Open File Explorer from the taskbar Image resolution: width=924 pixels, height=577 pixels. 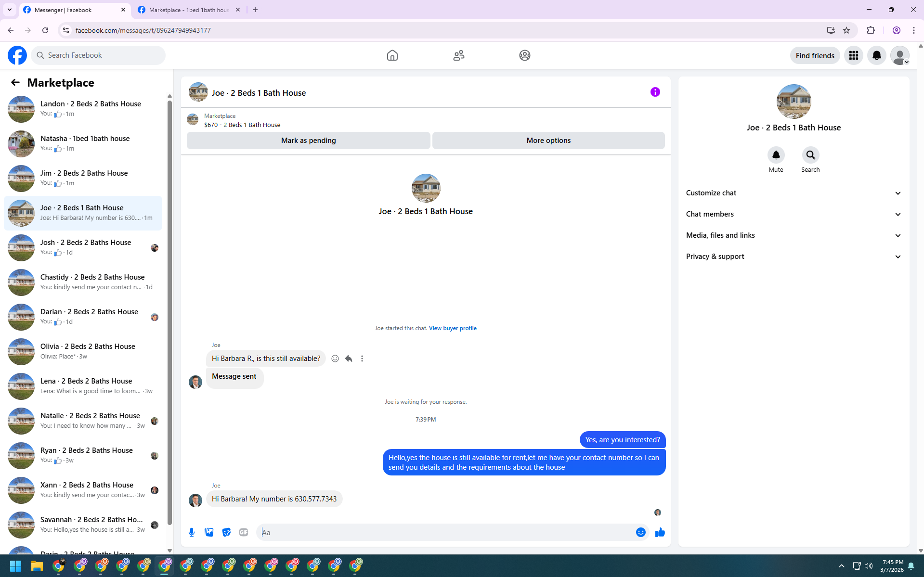[37, 566]
